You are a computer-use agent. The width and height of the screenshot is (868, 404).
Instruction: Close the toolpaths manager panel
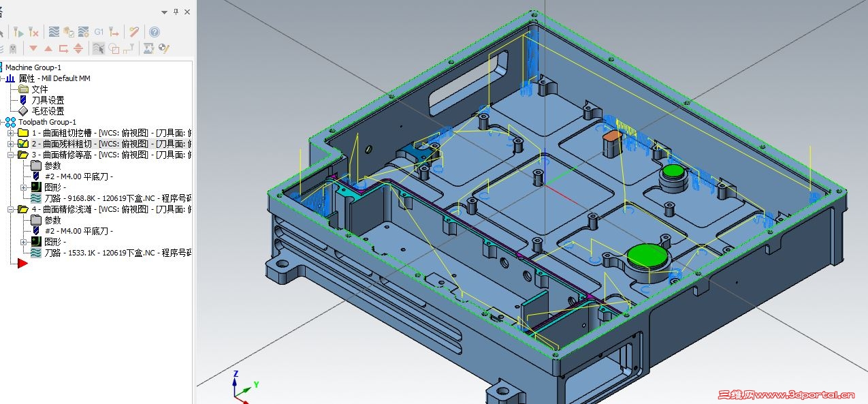(x=187, y=12)
